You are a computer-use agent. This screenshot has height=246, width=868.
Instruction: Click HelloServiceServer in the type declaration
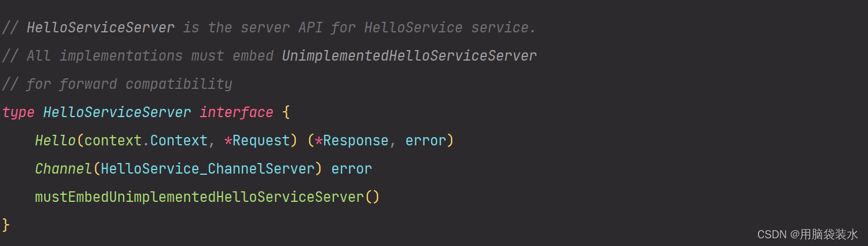[117, 112]
